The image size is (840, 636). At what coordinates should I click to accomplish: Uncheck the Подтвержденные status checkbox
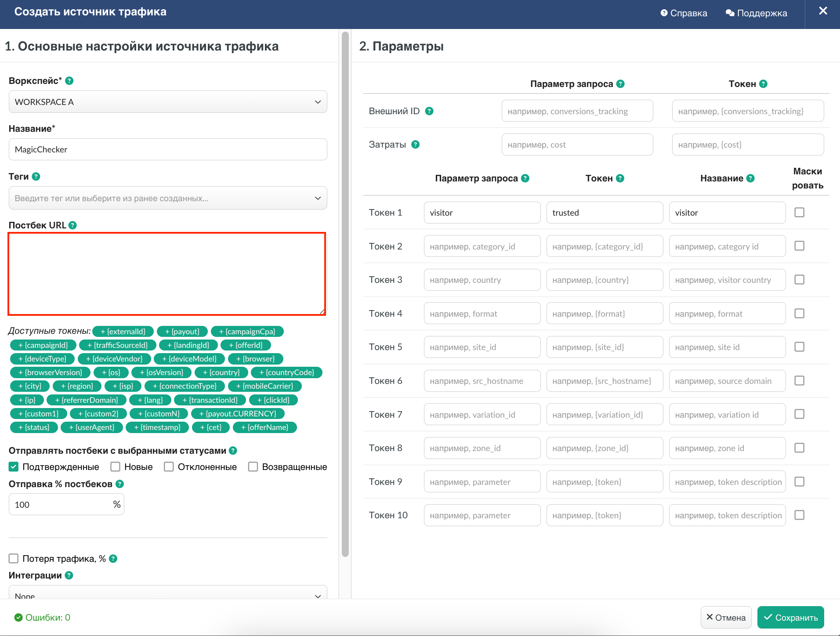14,467
